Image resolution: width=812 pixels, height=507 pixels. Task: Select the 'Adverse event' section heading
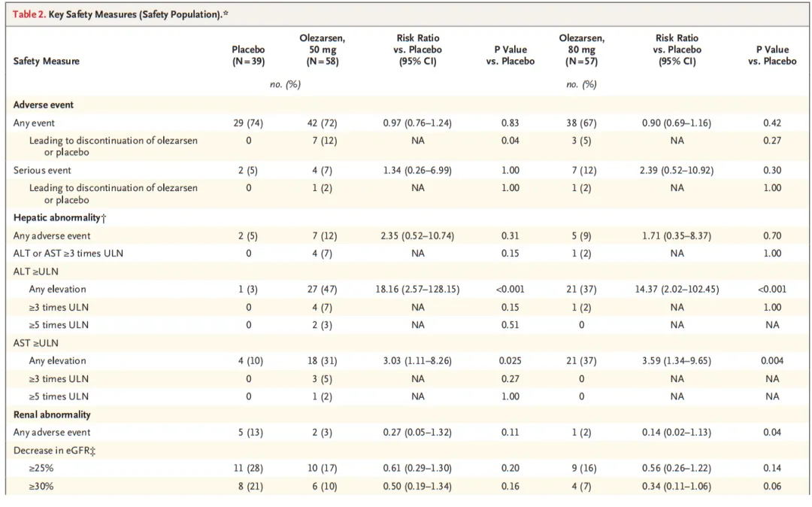(x=42, y=105)
